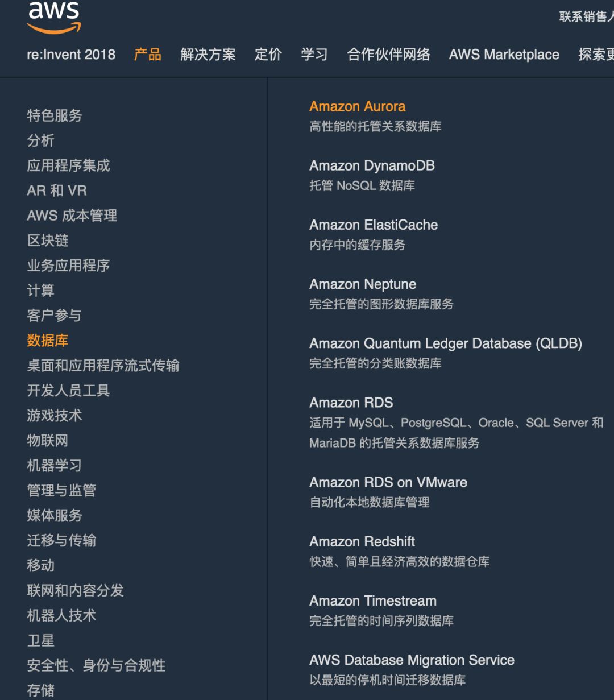The height and width of the screenshot is (700, 614).
Task: Click the description 快速、简单且经济高效的数据仓库
Action: pos(400,561)
